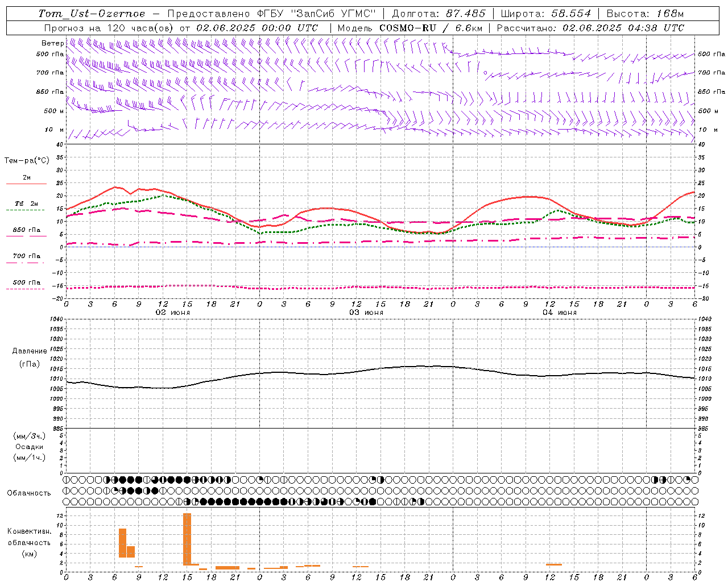
Task: Click the 850 гПа temperature legend entry
Action: click(27, 232)
